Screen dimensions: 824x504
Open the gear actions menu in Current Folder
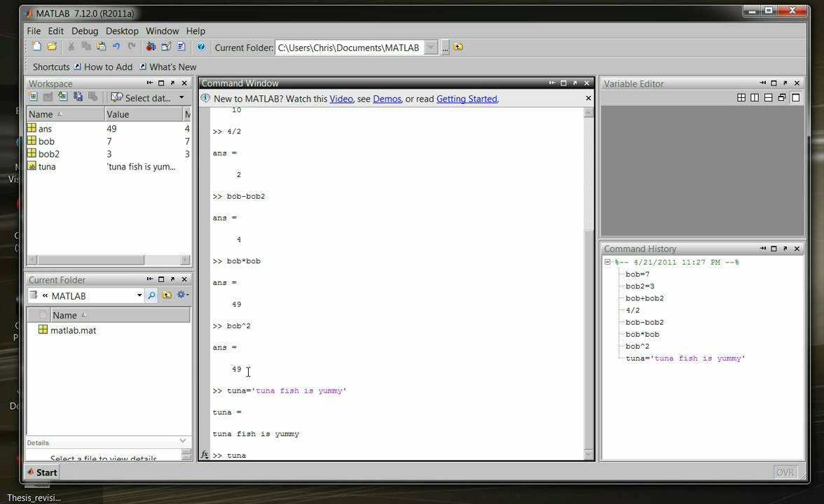click(x=182, y=295)
